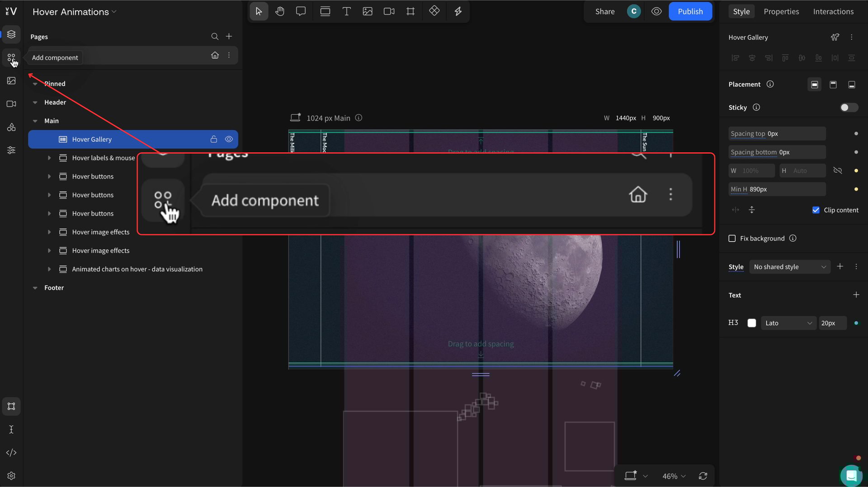Select the frame crop tool
868x487 pixels.
point(410,11)
